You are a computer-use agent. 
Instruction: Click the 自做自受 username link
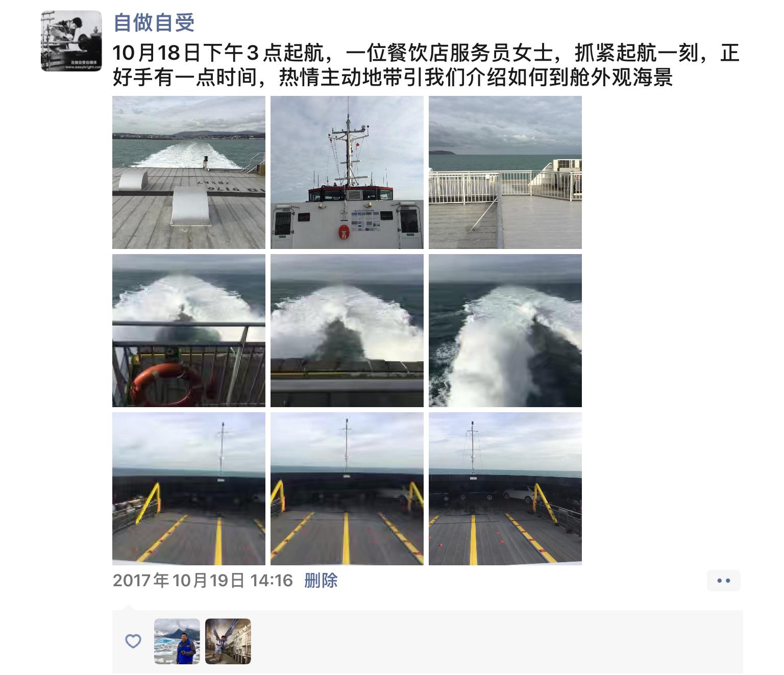click(x=154, y=22)
